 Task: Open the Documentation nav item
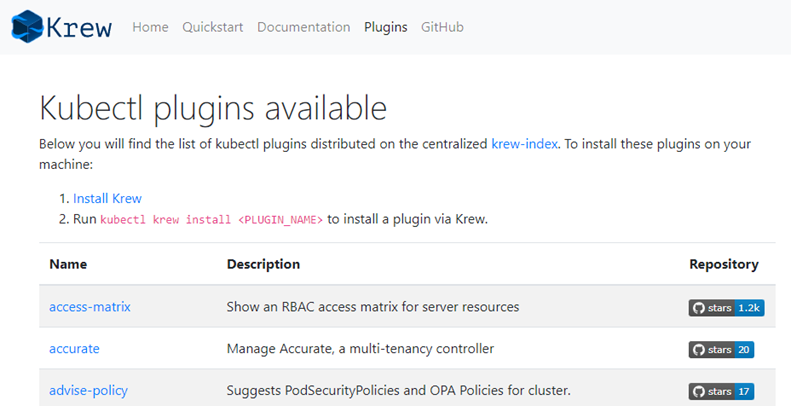tap(304, 27)
